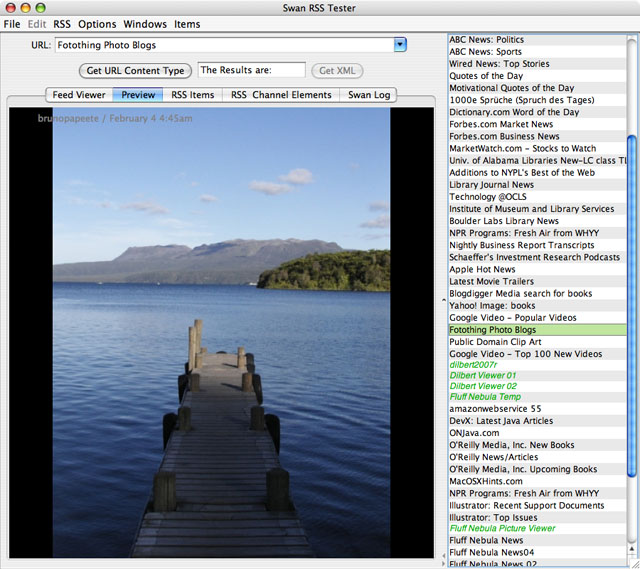
Task: Pick 'Apple Hot News' from the list
Action: point(482,269)
